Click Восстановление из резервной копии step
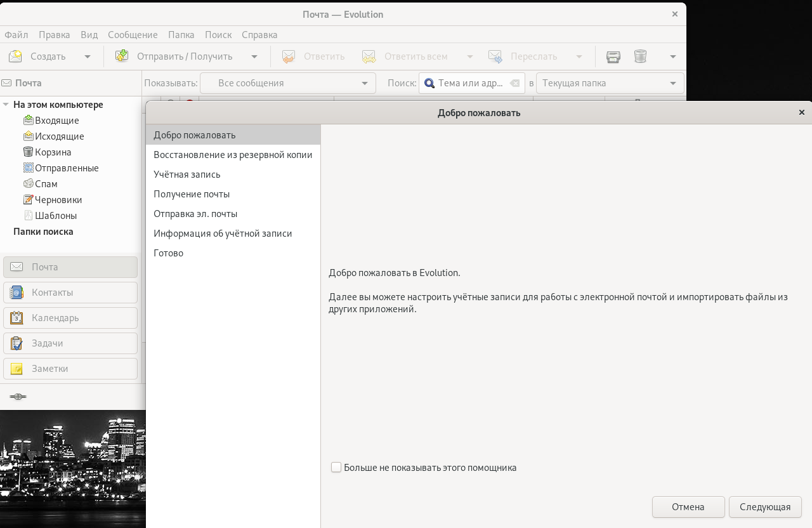The width and height of the screenshot is (812, 528). coord(233,155)
